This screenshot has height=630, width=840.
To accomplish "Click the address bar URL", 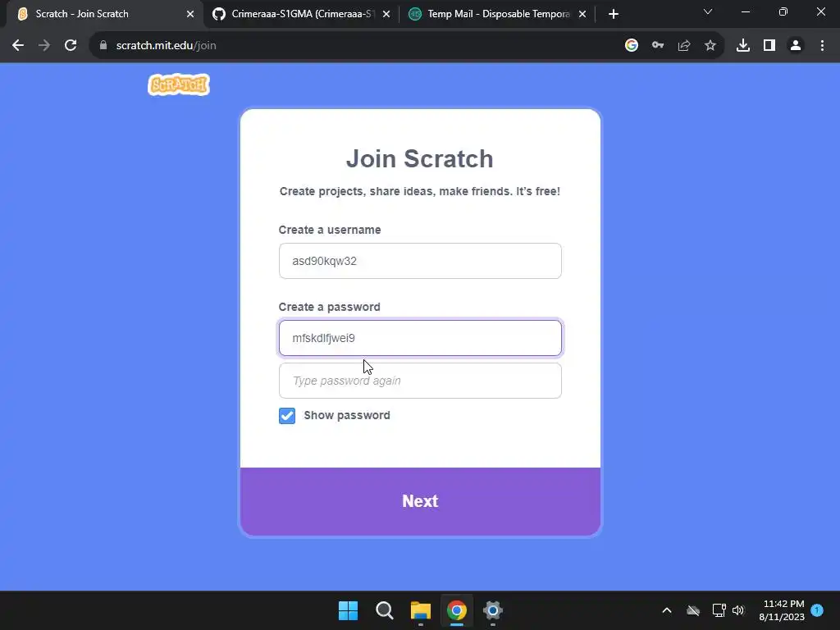I will click(x=166, y=46).
